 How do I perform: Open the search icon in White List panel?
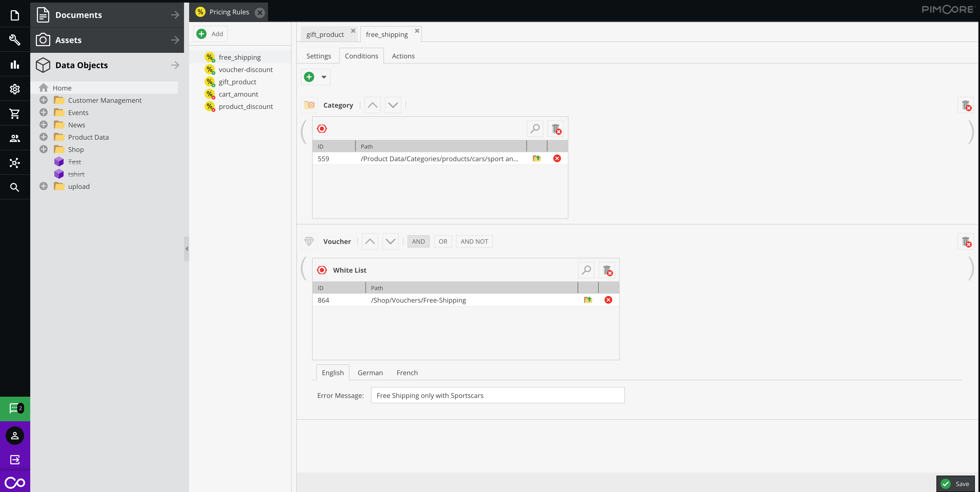click(586, 270)
